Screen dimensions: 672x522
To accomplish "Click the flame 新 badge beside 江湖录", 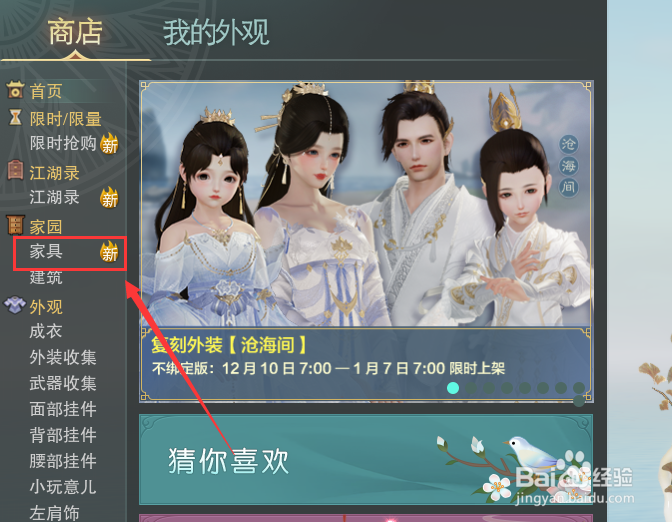I will pyautogui.click(x=109, y=198).
